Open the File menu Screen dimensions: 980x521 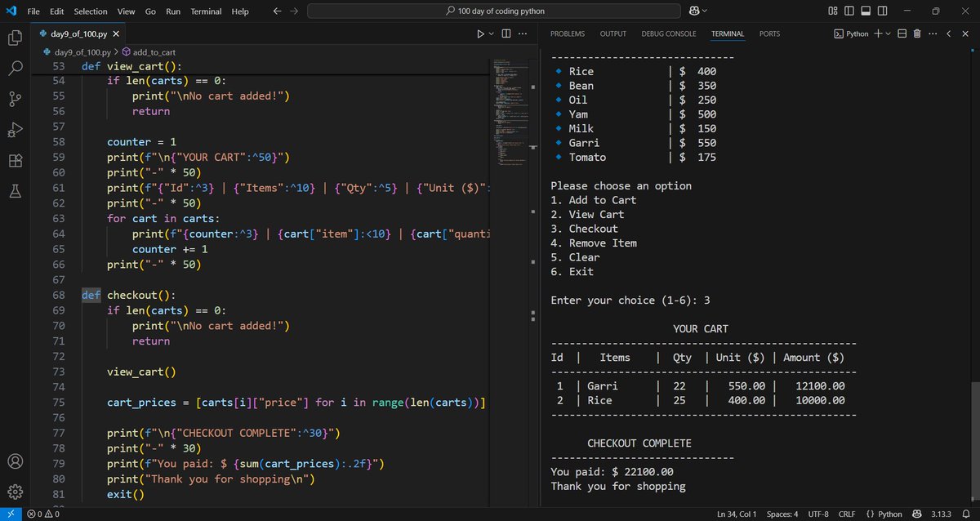(34, 11)
